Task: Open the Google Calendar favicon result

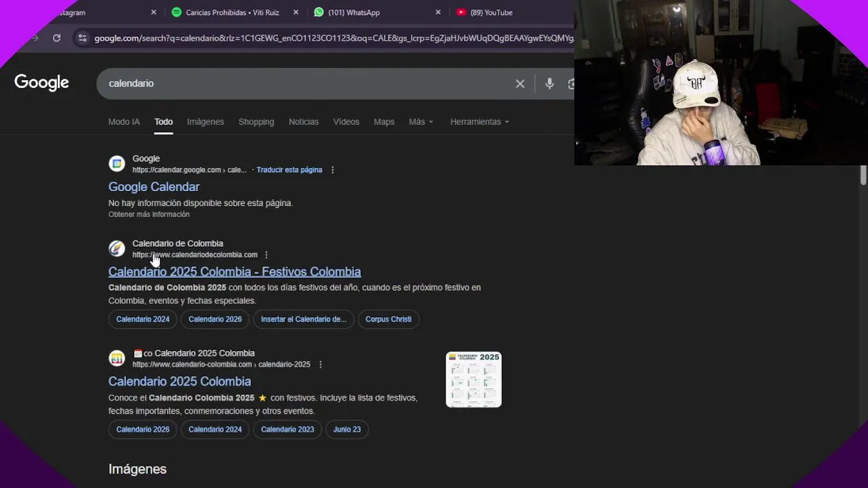Action: click(x=117, y=163)
